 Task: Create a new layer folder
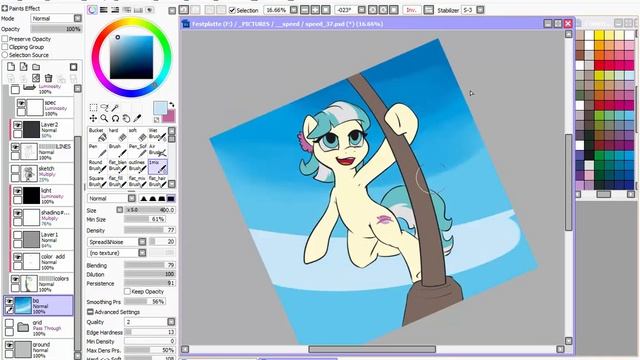click(36, 67)
